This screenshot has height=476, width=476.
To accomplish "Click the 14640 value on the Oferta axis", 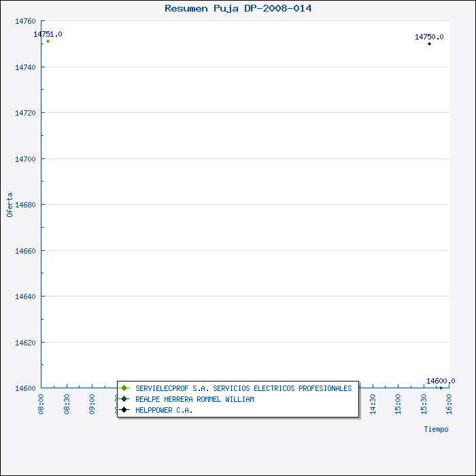I will tap(25, 296).
